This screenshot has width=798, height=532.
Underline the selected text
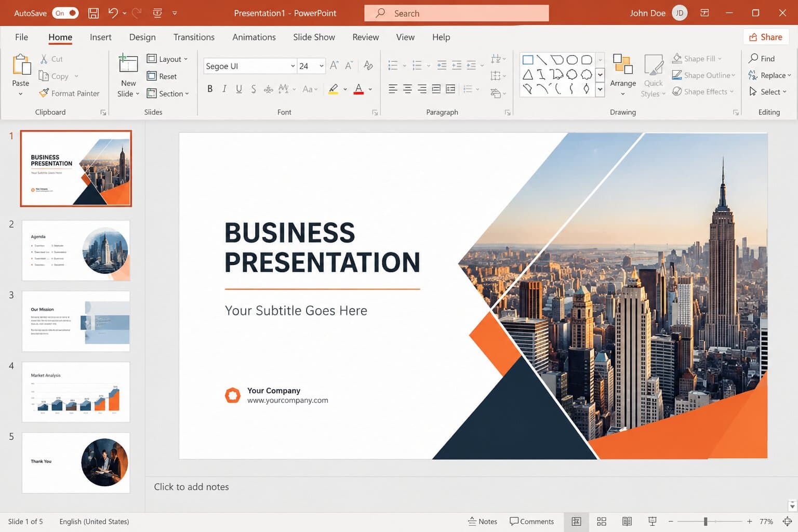coord(238,88)
